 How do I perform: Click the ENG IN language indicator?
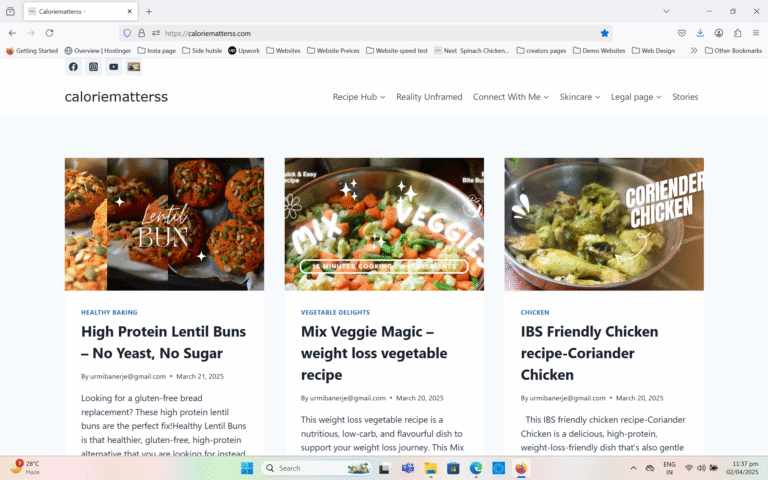[x=669, y=468]
